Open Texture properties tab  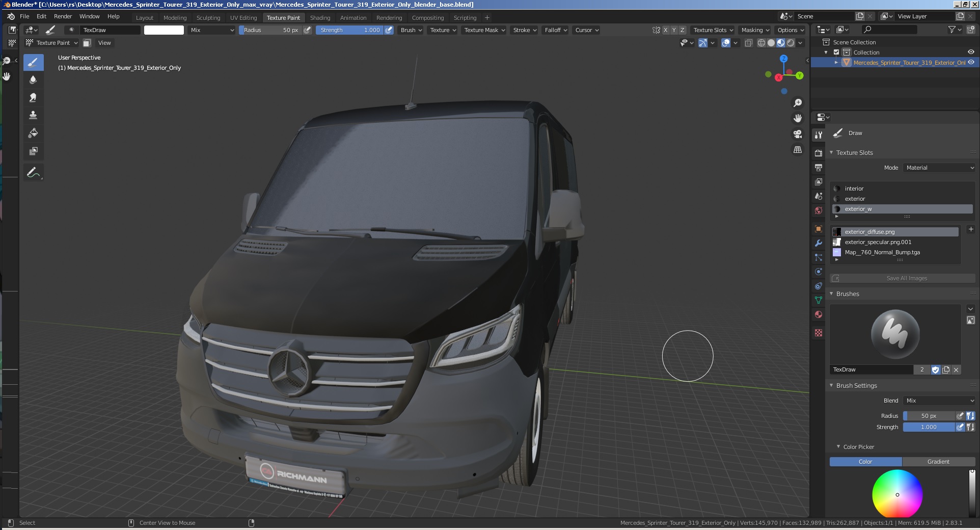pyautogui.click(x=819, y=333)
